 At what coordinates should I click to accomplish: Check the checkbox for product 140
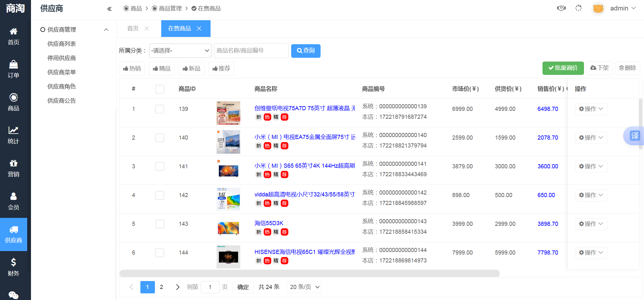click(160, 137)
